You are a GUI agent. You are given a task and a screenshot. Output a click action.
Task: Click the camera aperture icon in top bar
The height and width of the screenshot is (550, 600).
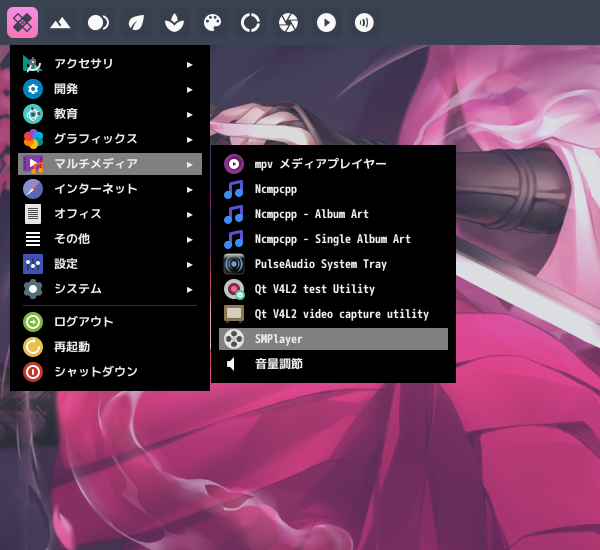pos(288,23)
